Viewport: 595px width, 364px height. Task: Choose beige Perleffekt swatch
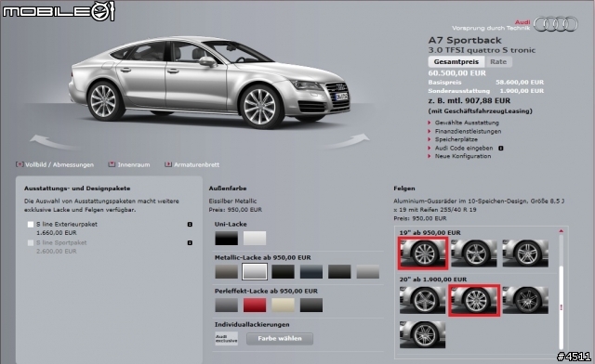(283, 305)
